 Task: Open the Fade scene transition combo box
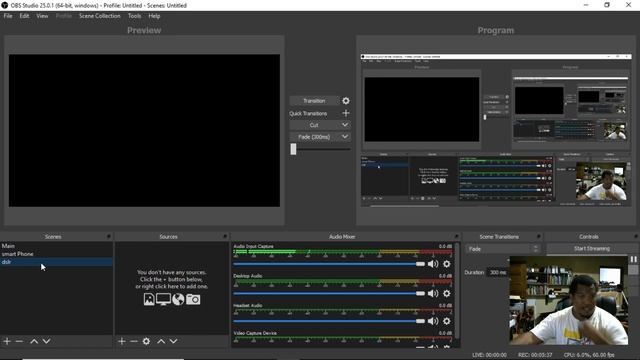coord(502,249)
